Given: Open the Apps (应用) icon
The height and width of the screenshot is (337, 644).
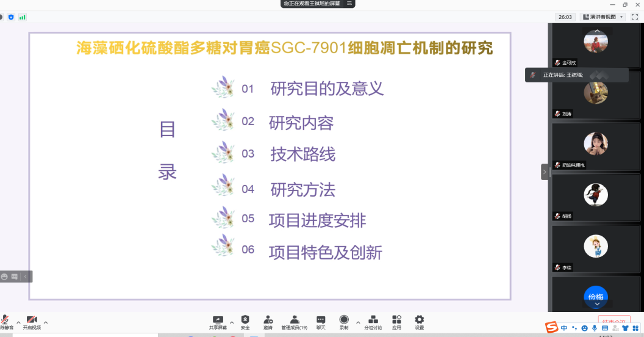Looking at the screenshot, I should pos(396,320).
